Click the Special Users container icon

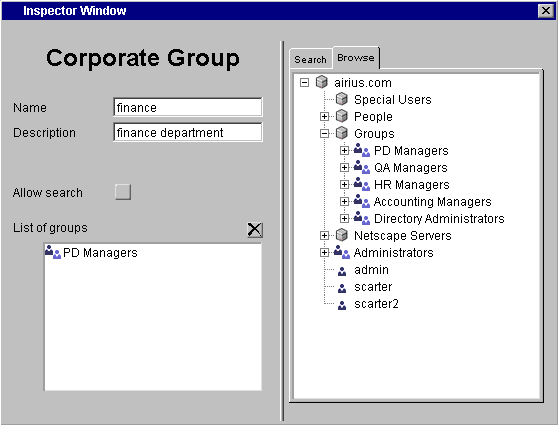(342, 99)
